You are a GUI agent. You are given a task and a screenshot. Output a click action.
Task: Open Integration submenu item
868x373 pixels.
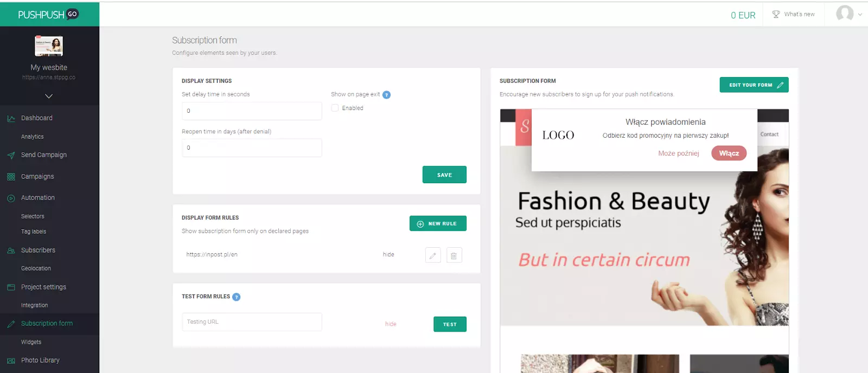click(34, 305)
